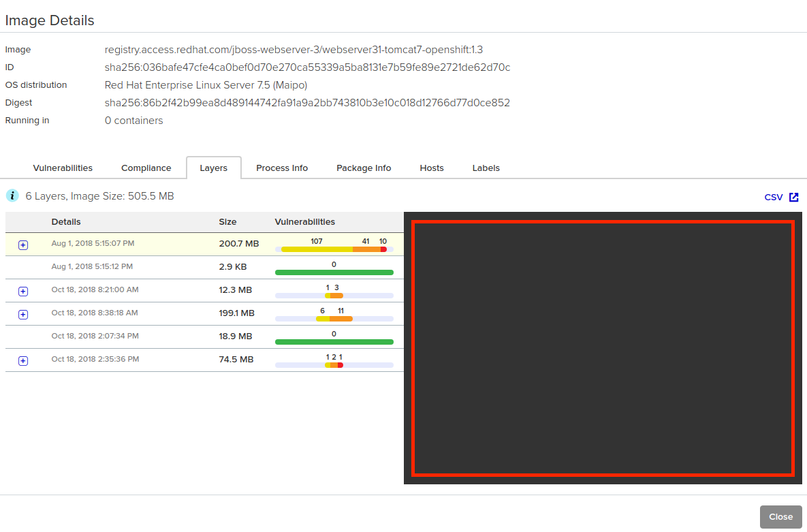Click the info icon beside 6 Layers
This screenshot has width=807, height=532.
[x=12, y=195]
